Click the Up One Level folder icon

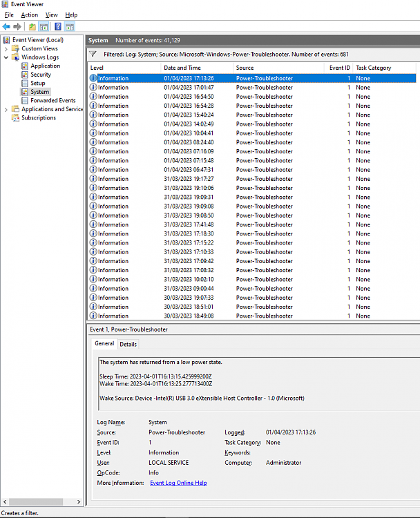[x=32, y=27]
